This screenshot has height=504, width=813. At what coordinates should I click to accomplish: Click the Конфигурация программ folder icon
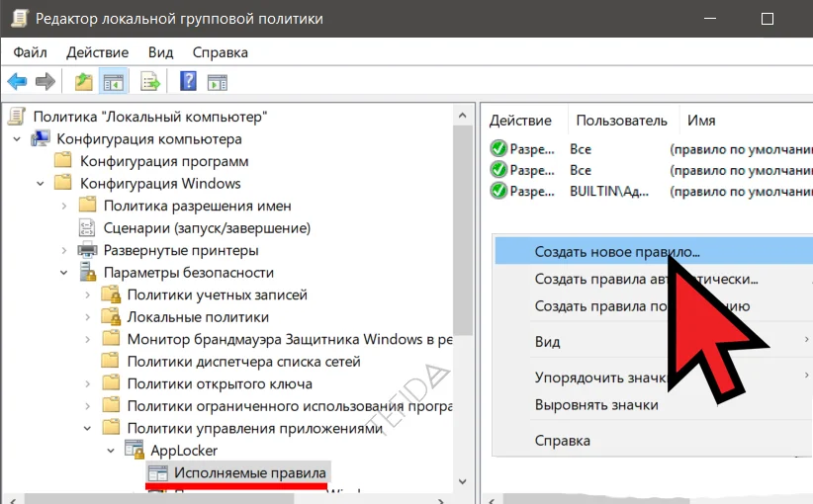click(x=63, y=160)
